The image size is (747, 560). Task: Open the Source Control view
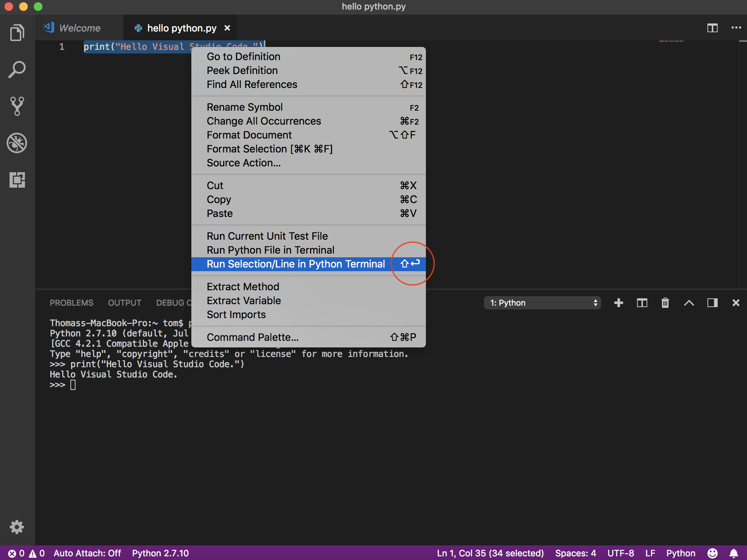point(17,106)
